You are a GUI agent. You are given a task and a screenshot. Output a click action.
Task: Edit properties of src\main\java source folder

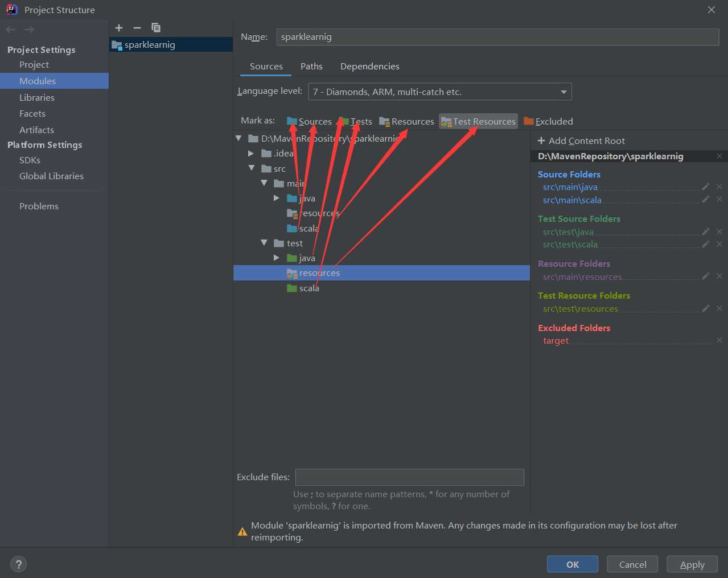[x=706, y=187]
